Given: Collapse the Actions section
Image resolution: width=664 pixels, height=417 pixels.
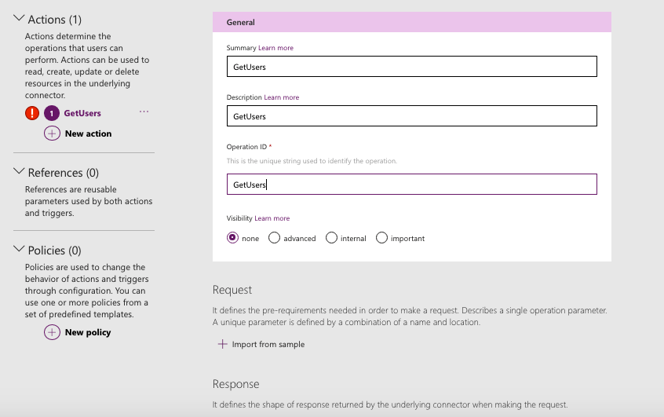Looking at the screenshot, I should coord(18,19).
